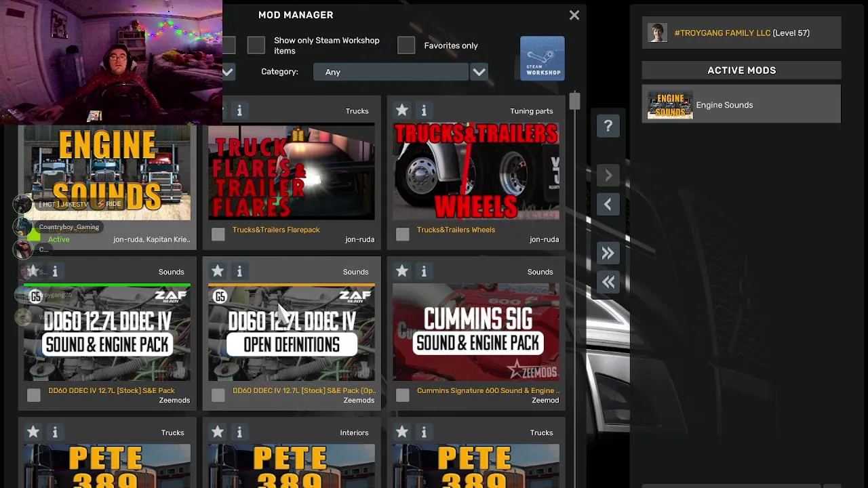
Task: Check the Cummins Signature 600 mod checkbox
Action: pyautogui.click(x=402, y=395)
